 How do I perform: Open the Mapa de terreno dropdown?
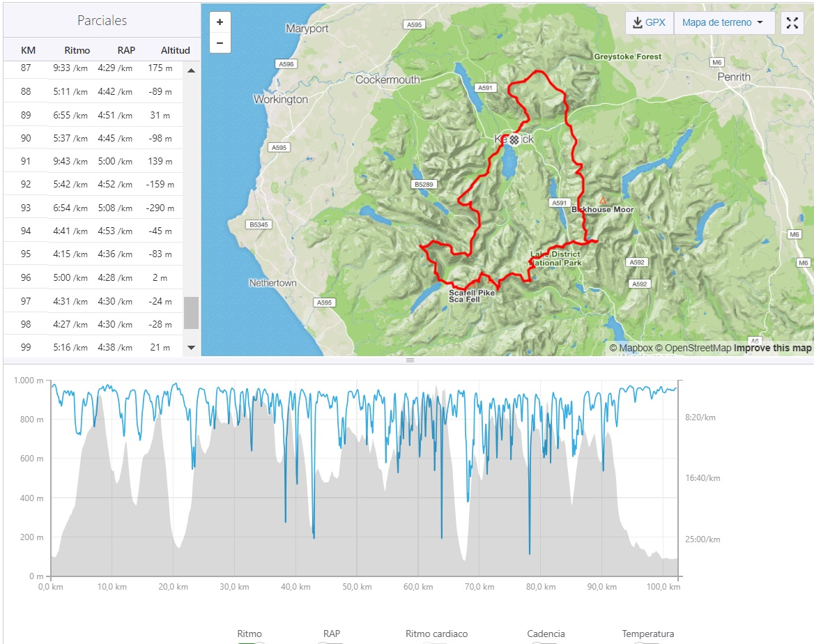tap(724, 22)
